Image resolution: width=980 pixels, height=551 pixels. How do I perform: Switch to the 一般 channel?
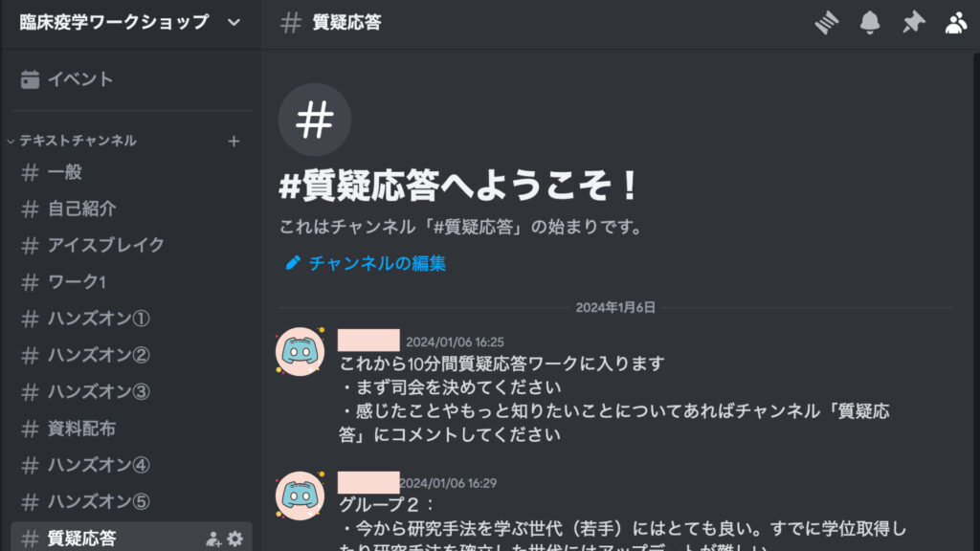click(131, 172)
